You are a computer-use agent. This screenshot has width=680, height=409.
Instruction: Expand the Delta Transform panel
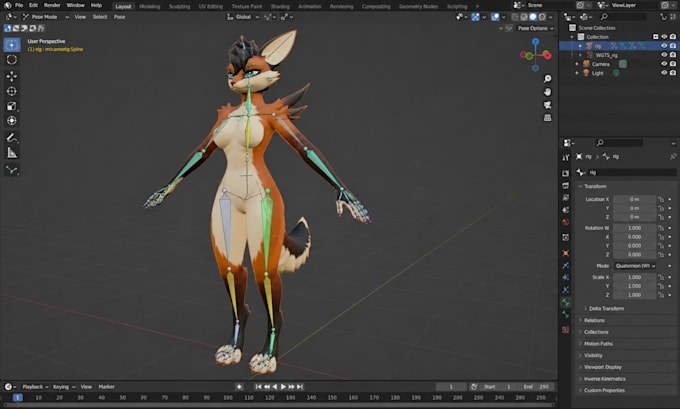tap(606, 308)
